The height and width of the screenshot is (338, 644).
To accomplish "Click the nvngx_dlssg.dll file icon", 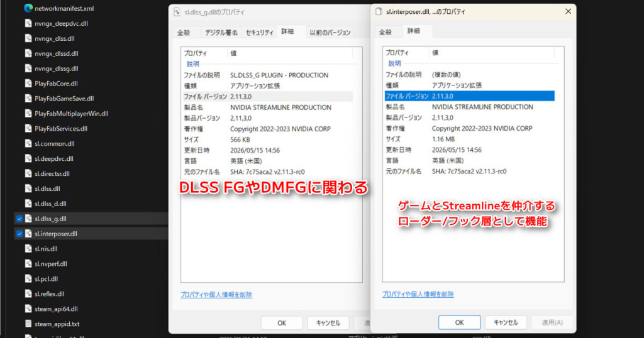I will [28, 68].
